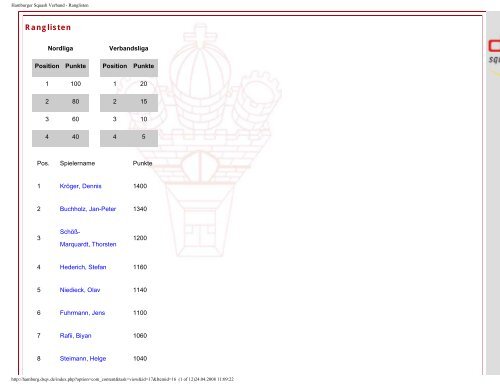Open Fuhrmann, Jens player link
Viewport: 500px width, 386px height.
[82, 313]
